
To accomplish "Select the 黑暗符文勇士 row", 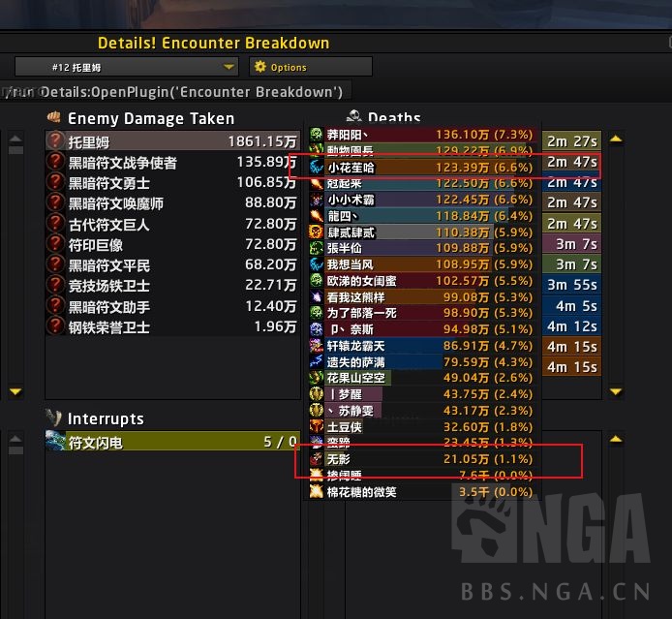I will tap(172, 183).
